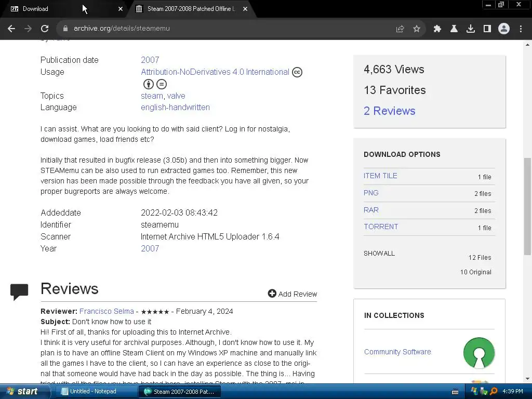Click the '12 Files' count text
This screenshot has width=532, height=399.
pos(480,258)
